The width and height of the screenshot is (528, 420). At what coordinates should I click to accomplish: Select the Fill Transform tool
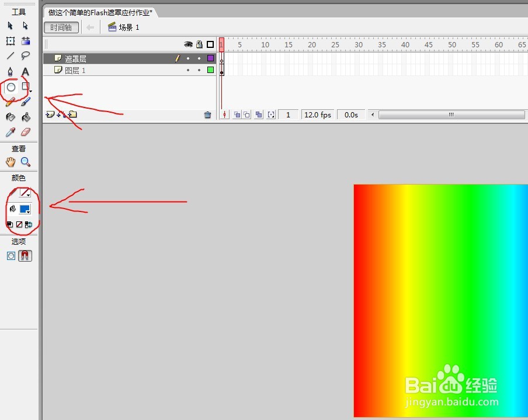pos(26,41)
